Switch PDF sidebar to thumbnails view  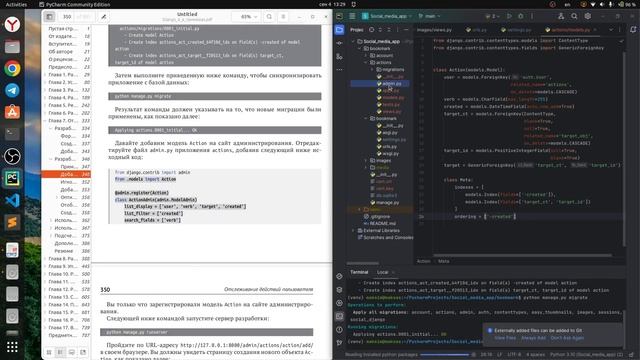coord(49,352)
